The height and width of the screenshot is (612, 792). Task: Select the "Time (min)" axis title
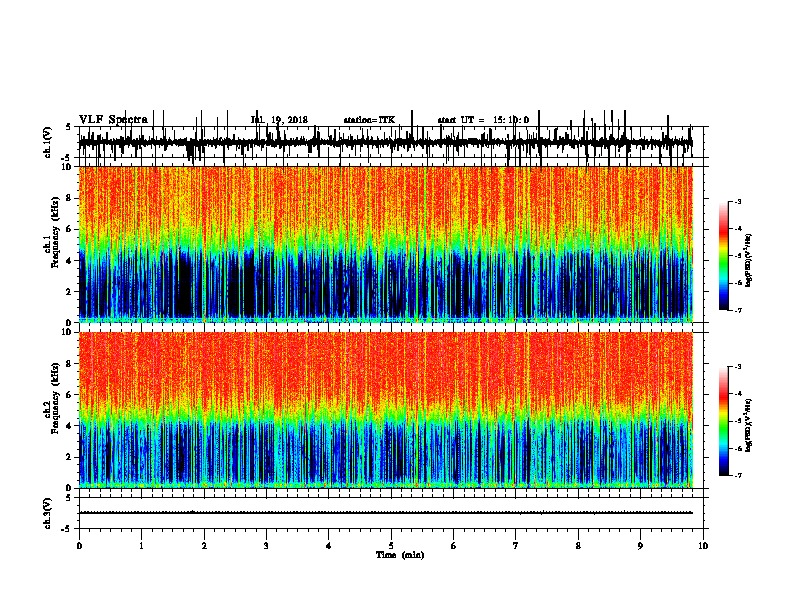(x=400, y=555)
